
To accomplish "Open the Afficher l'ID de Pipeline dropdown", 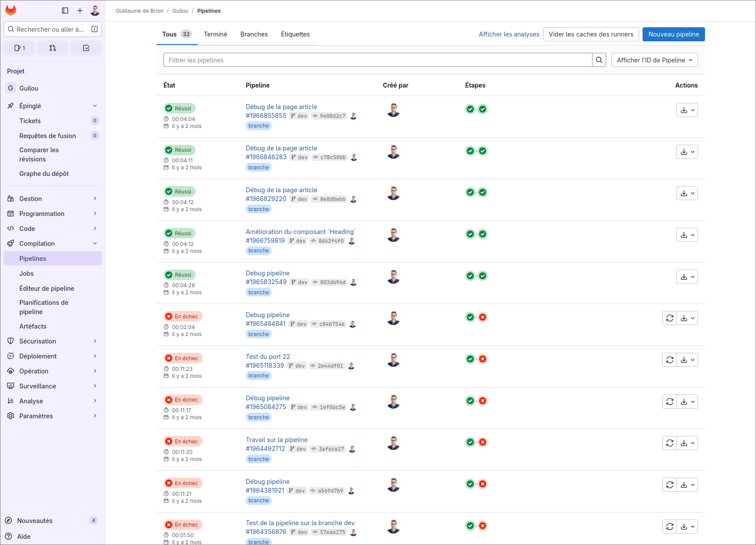I will click(x=654, y=60).
